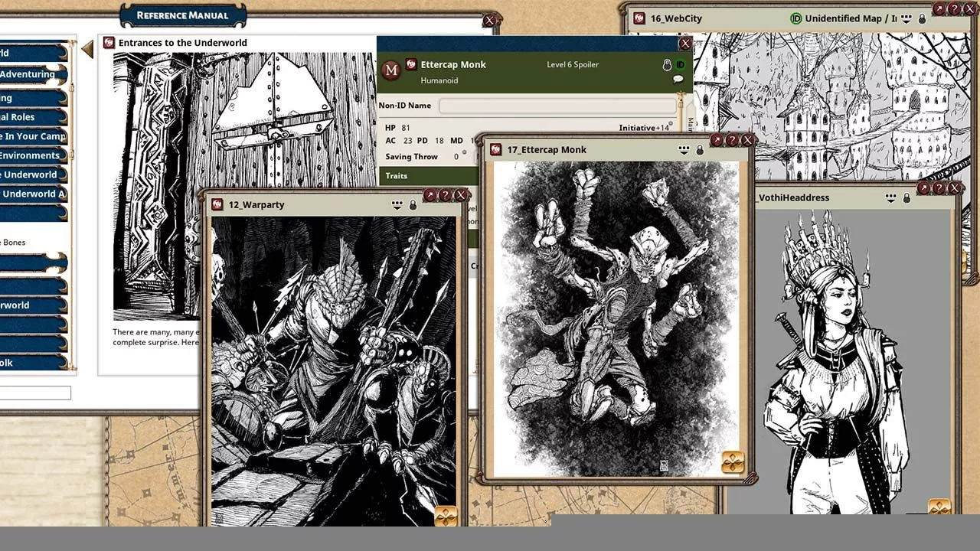Click the link icon in 12_Warparty window
This screenshot has width=980, height=551.
click(217, 205)
